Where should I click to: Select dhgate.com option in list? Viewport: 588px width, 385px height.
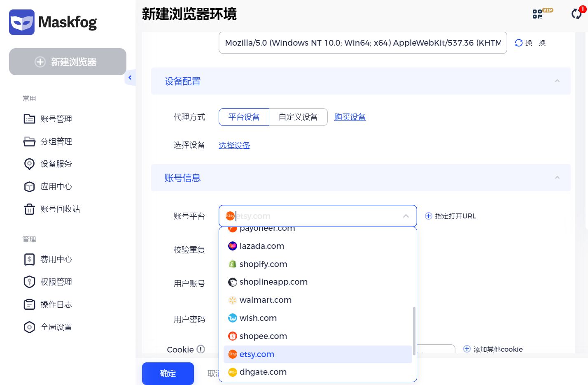tap(317, 372)
